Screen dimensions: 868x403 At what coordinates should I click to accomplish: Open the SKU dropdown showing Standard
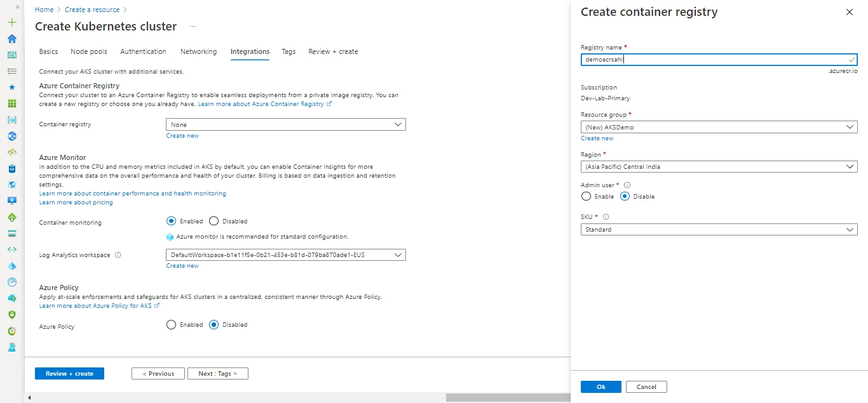[x=719, y=229]
